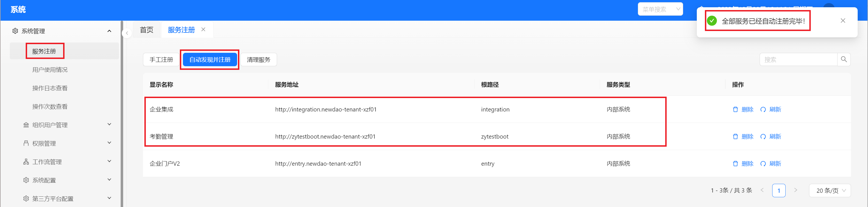
Task: Delete the 考勤管理 service
Action: [x=743, y=137]
